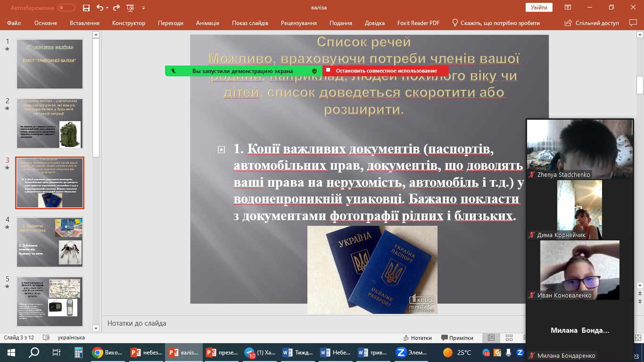Select slide 4 thumbnail with the keys
The width and height of the screenshot is (644, 362).
50,242
